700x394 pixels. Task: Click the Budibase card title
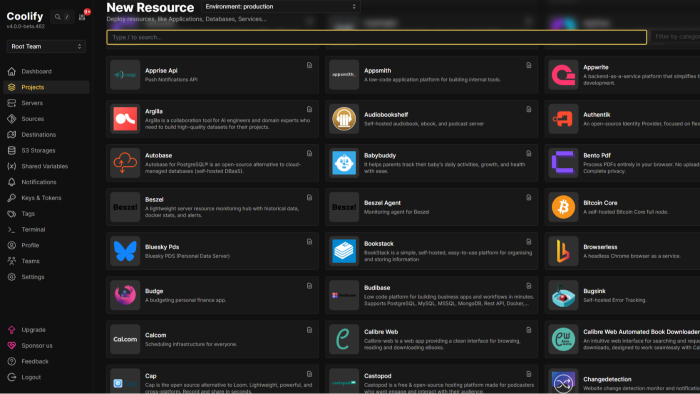(377, 288)
